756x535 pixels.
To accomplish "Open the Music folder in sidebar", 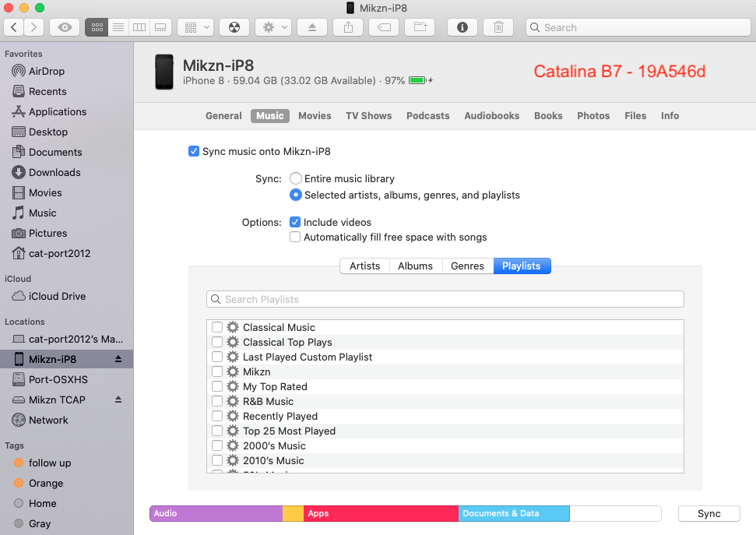I will (42, 213).
